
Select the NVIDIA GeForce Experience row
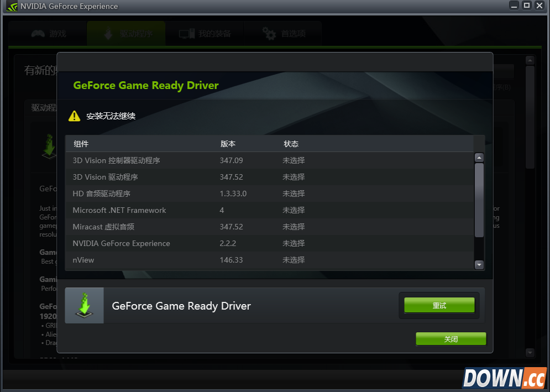(269, 243)
